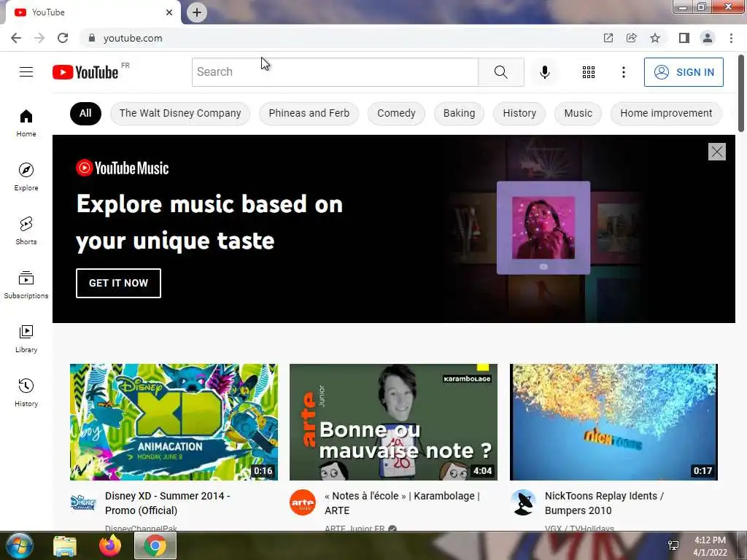The width and height of the screenshot is (747, 560).
Task: Select the Music chip
Action: point(578,113)
